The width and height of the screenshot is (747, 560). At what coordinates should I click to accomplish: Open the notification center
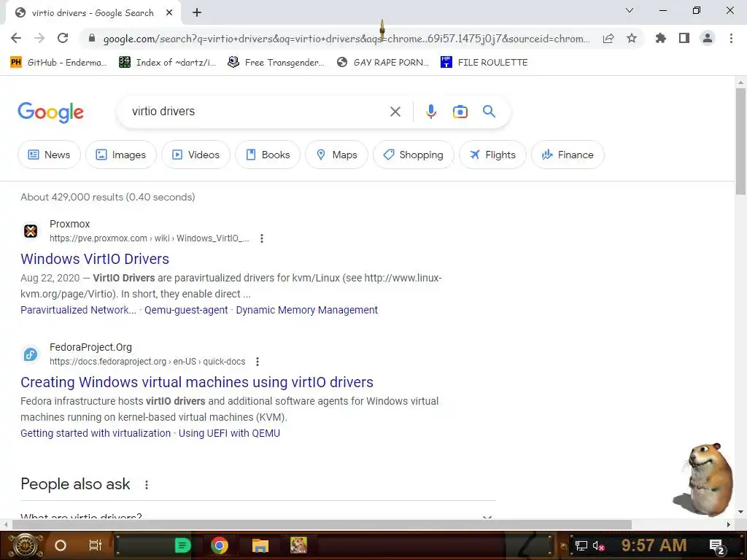[717, 545]
